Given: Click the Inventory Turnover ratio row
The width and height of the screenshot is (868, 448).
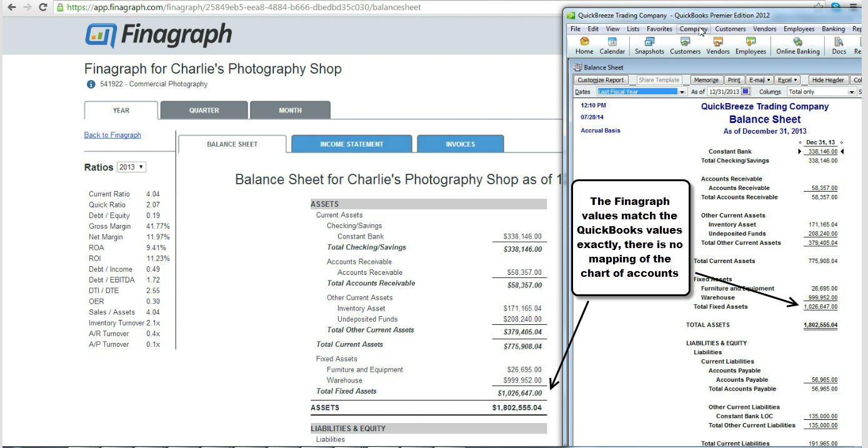Looking at the screenshot, I should click(x=124, y=323).
